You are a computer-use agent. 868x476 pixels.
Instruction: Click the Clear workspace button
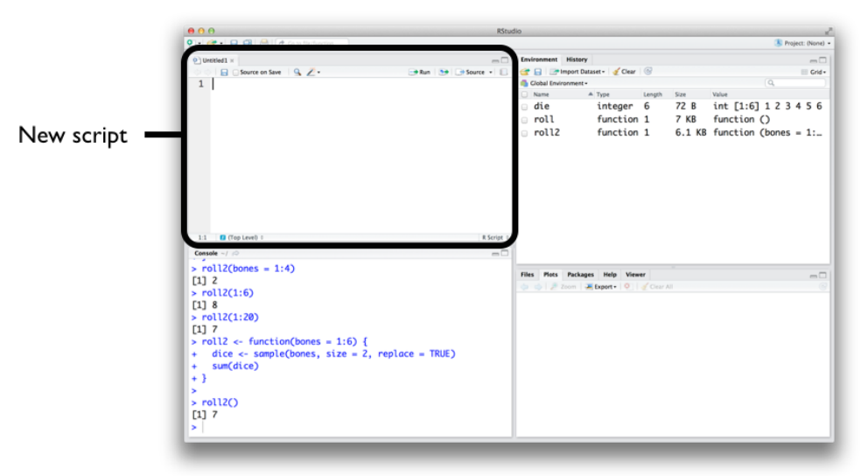point(625,72)
